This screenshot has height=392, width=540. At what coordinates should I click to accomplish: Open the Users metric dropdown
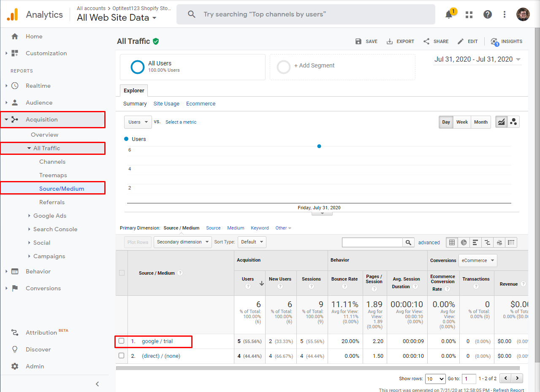[x=138, y=122]
